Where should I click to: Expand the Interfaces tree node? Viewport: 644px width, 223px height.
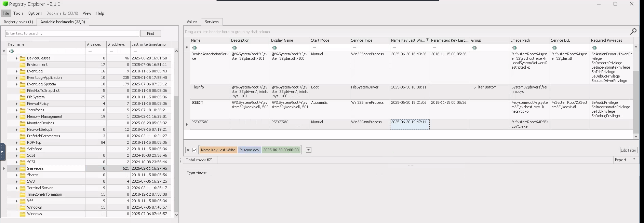pos(16,110)
